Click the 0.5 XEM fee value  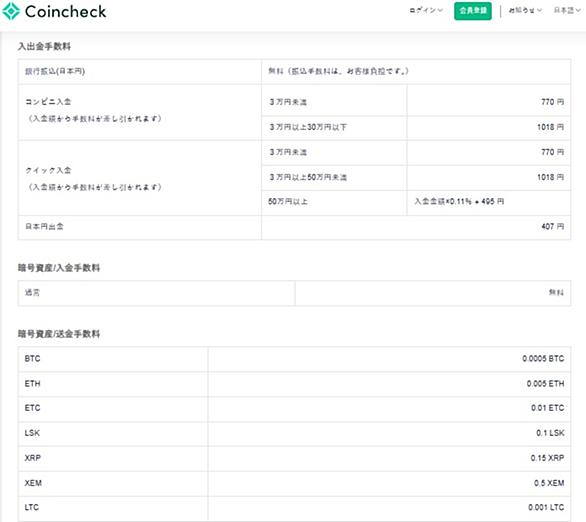coord(549,483)
